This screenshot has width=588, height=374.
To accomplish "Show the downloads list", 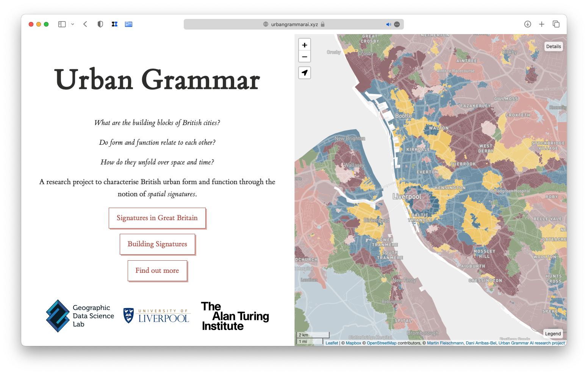I will pyautogui.click(x=527, y=24).
